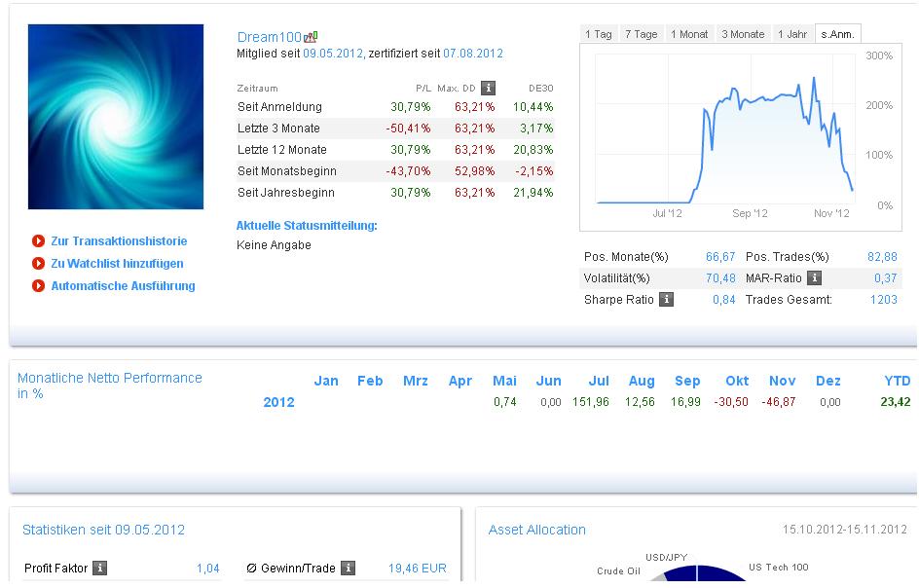This screenshot has height=588, width=919.
Task: Click the info icon next to Sharpe Ratio
Action: pos(666,300)
